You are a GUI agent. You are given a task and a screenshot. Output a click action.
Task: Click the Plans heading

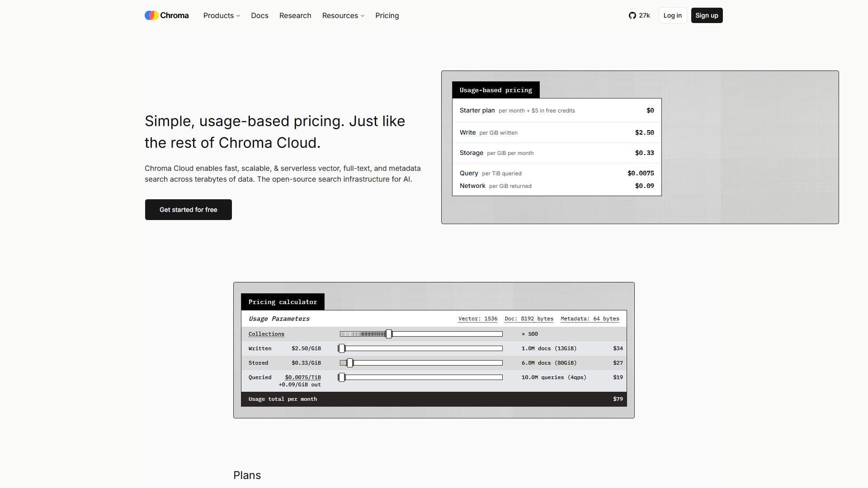point(247,475)
